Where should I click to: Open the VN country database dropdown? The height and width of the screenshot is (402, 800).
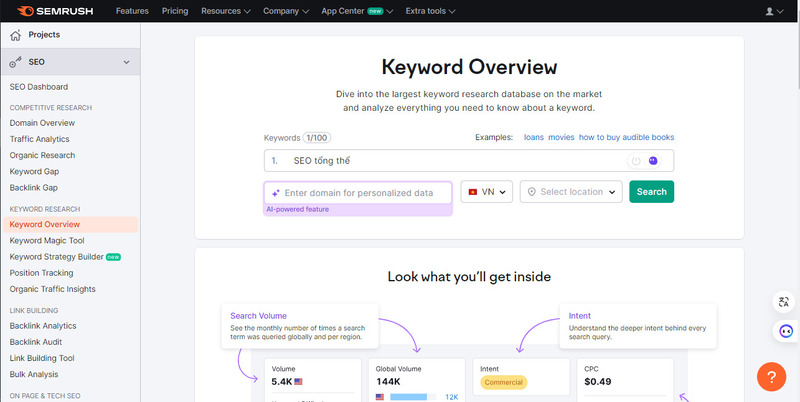click(487, 192)
